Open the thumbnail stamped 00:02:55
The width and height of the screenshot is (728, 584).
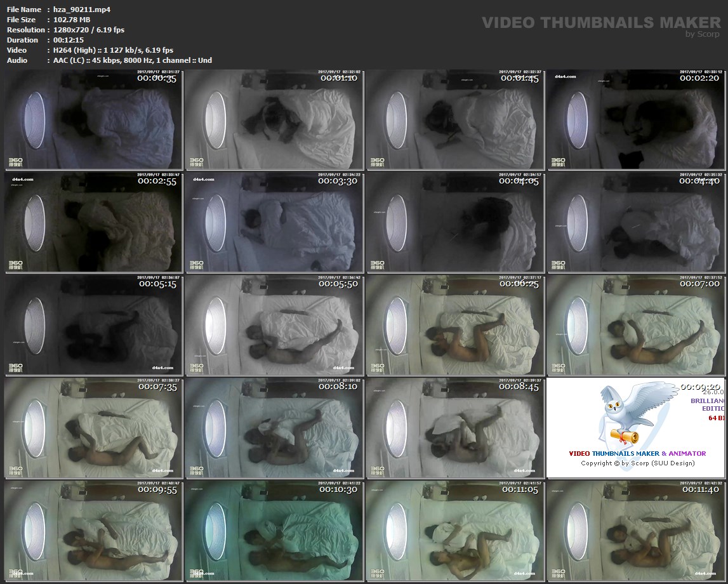coord(93,222)
